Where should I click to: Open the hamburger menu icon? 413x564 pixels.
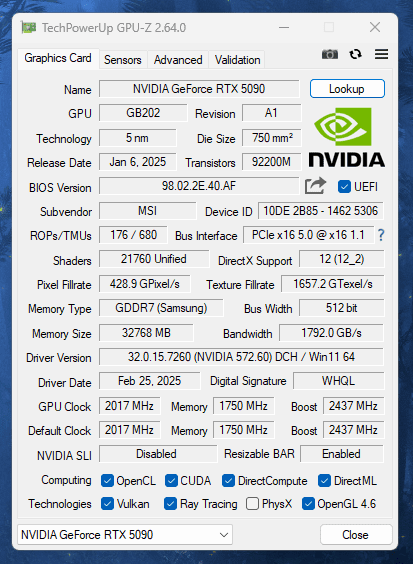(381, 54)
